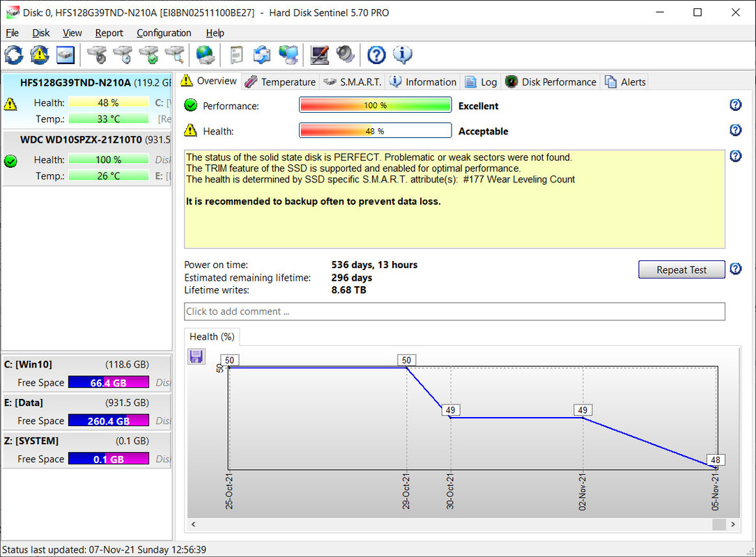Click the blue question mark toolbar icon
756x557 pixels.
click(x=376, y=55)
